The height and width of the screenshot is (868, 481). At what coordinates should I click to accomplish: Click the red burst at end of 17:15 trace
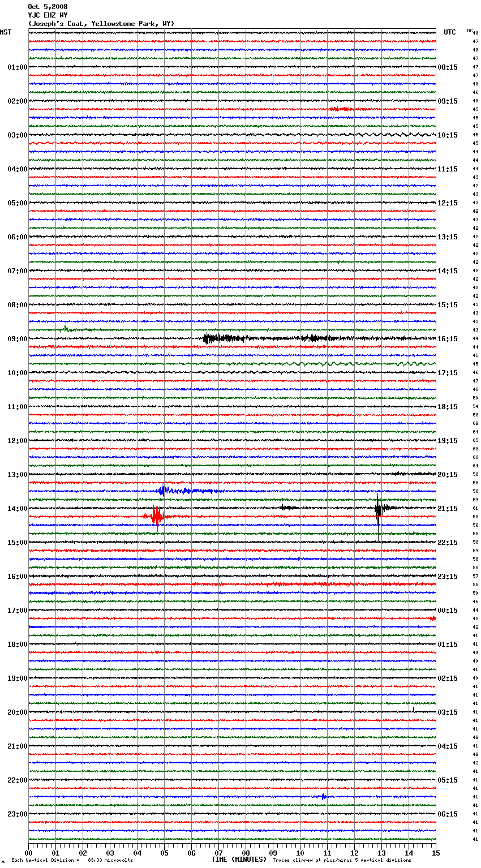pos(433,618)
